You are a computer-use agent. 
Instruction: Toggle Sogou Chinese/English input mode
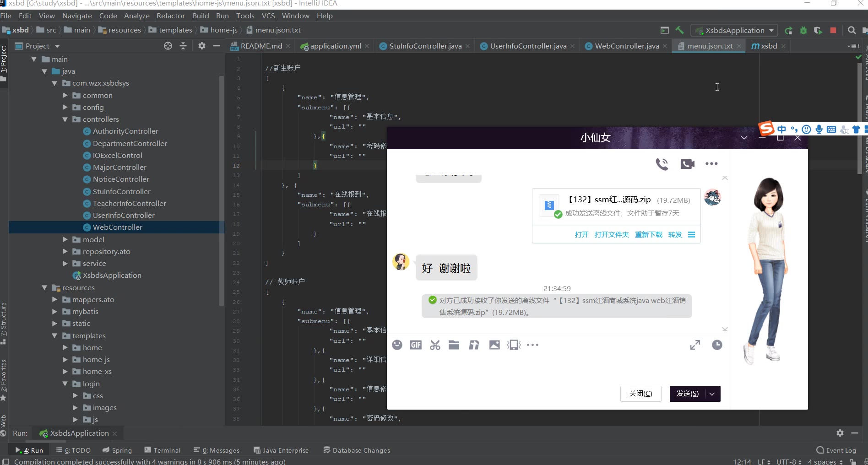[x=781, y=130]
